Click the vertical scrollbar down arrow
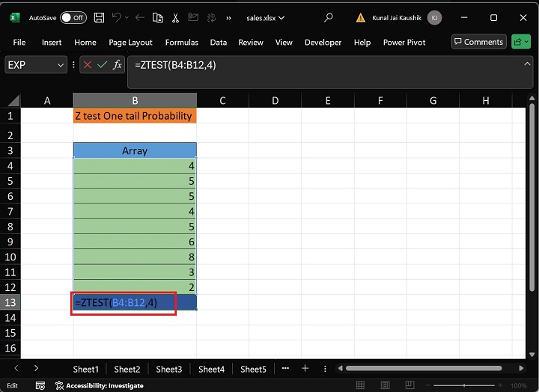 point(532,354)
